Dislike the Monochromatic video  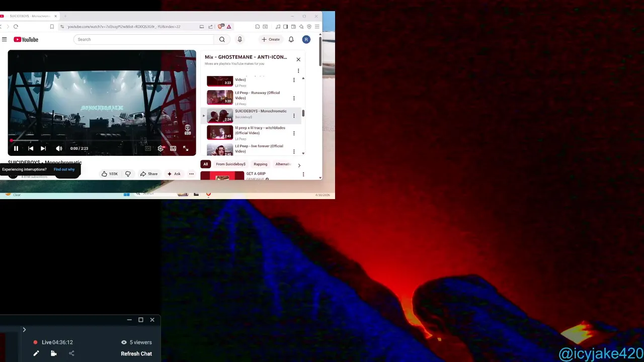coord(128,174)
